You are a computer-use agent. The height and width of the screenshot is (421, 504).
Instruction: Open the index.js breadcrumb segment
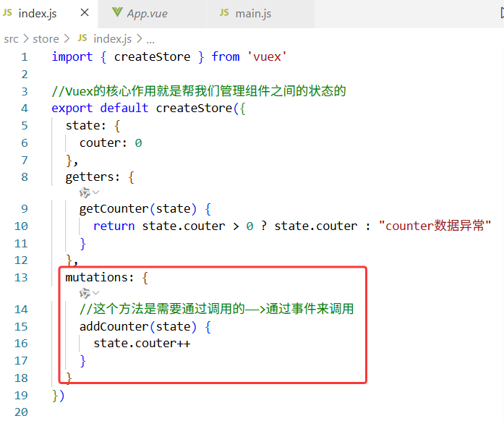point(113,39)
